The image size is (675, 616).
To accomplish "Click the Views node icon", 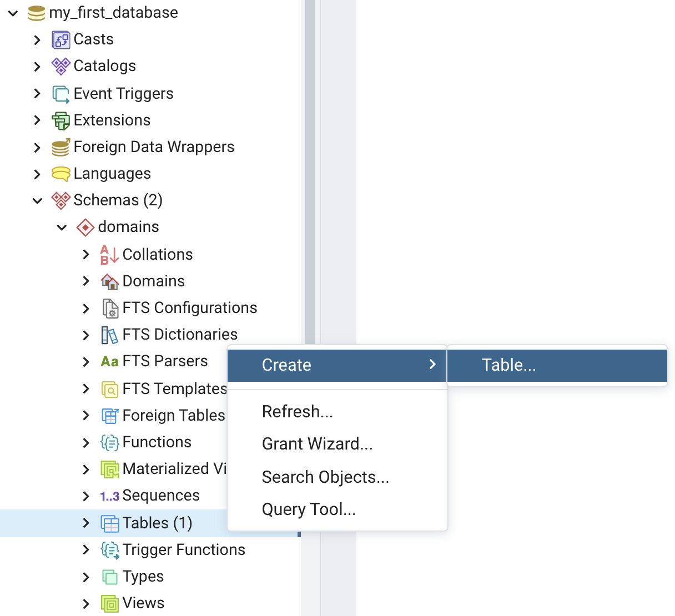I will coord(109,603).
